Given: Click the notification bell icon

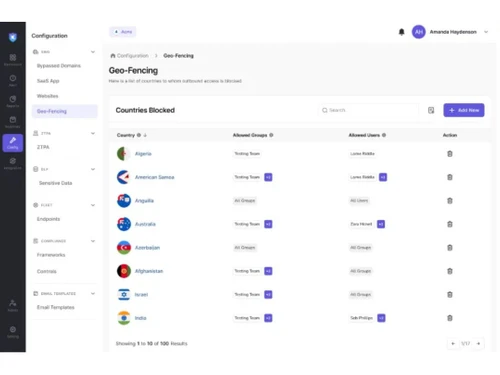Looking at the screenshot, I should (x=402, y=32).
